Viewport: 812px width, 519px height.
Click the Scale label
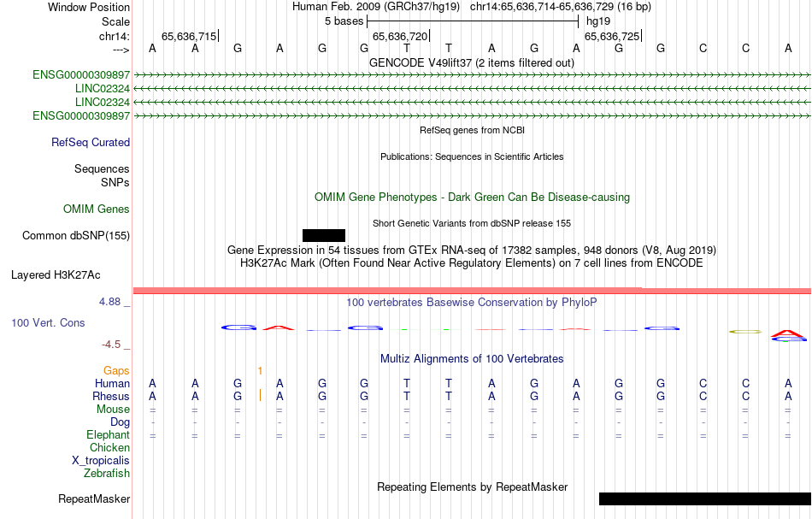[115, 21]
